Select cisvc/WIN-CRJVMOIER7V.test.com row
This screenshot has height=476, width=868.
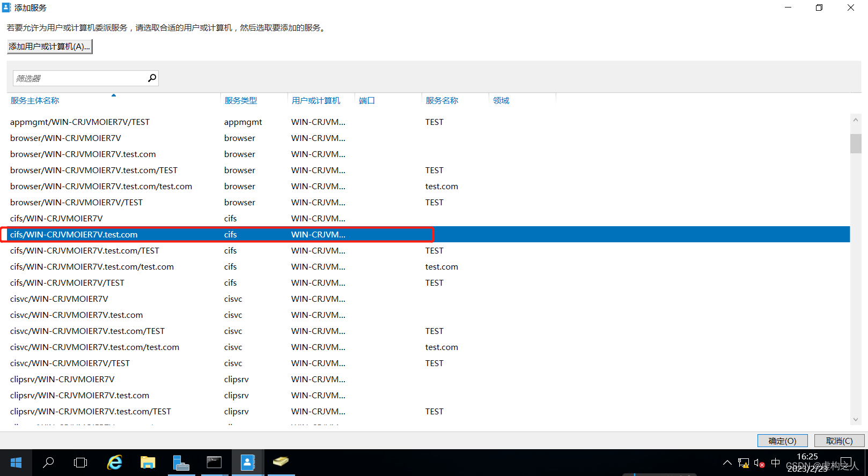[428, 315]
